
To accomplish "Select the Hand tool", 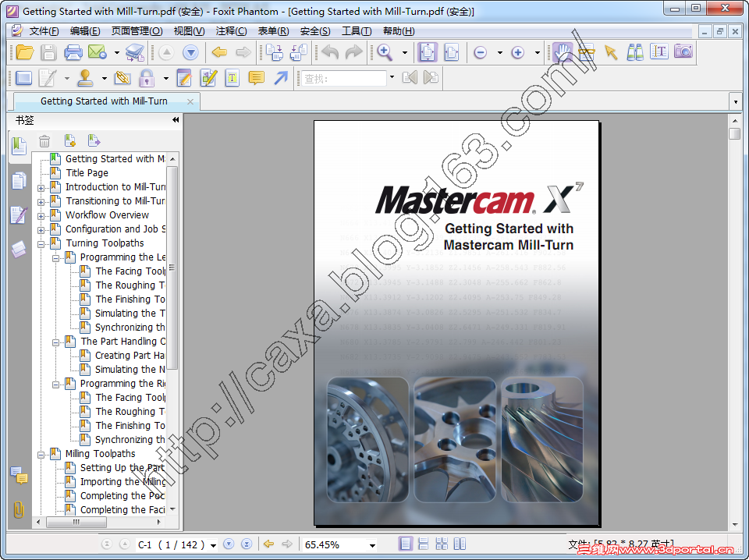I will (563, 52).
